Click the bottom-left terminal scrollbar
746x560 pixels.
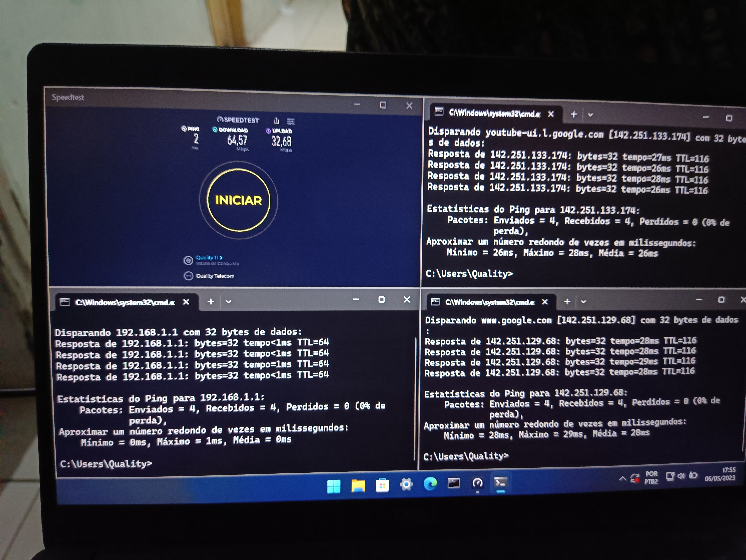click(x=415, y=398)
